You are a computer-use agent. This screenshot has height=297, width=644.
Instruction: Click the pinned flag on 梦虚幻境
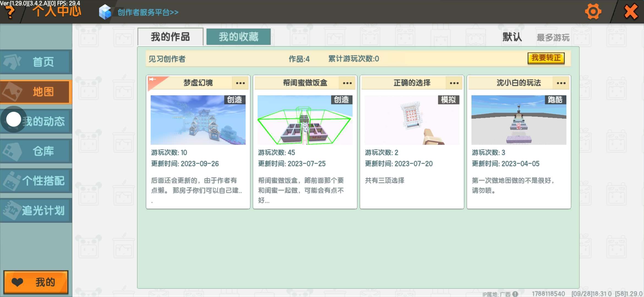(x=153, y=80)
